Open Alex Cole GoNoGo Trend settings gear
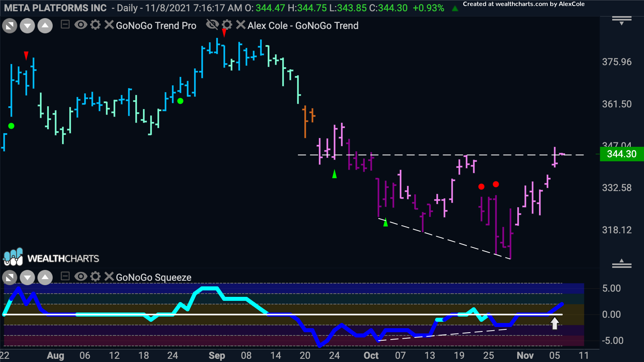The width and height of the screenshot is (644, 362). (x=227, y=25)
